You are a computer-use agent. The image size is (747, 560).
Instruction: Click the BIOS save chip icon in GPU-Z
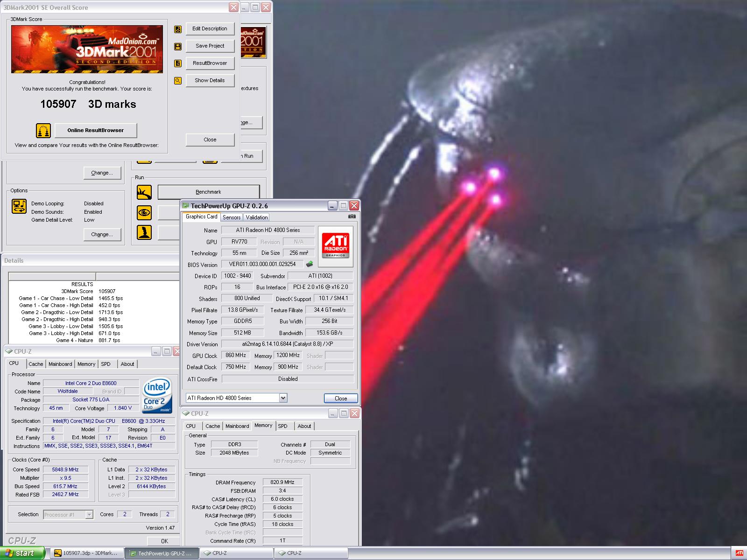pos(310,264)
